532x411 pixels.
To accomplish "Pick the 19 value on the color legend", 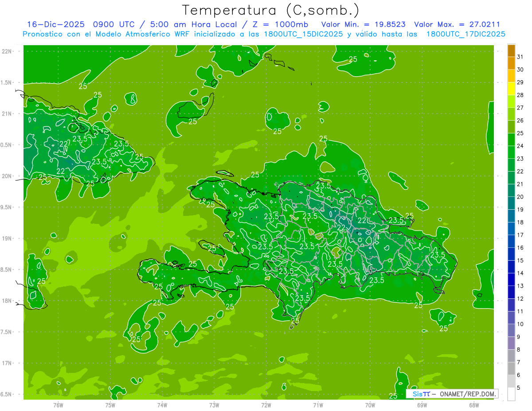I will point(520,210).
